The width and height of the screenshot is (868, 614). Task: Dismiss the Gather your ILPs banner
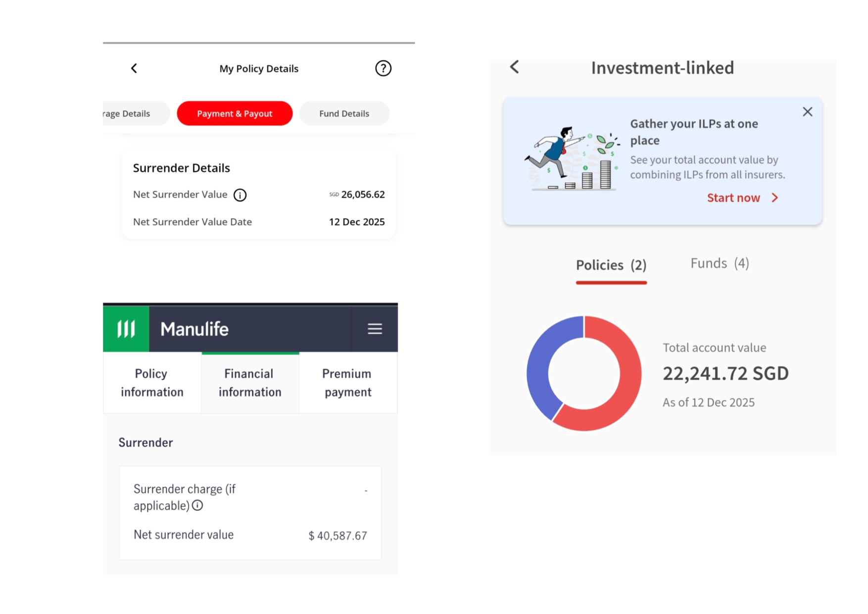point(807,112)
